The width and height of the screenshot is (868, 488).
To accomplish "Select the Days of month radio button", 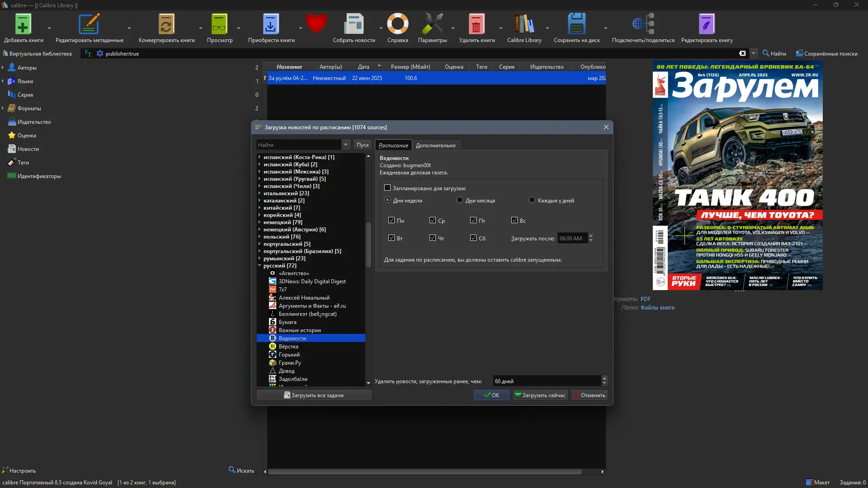I will tap(460, 200).
